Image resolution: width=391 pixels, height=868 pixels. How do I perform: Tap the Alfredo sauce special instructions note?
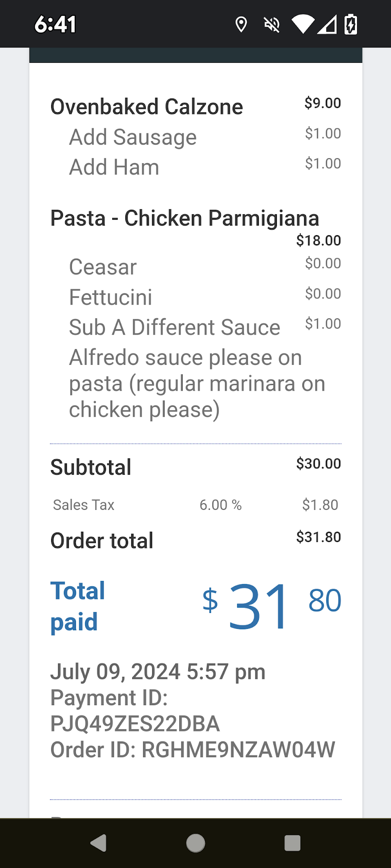197,383
